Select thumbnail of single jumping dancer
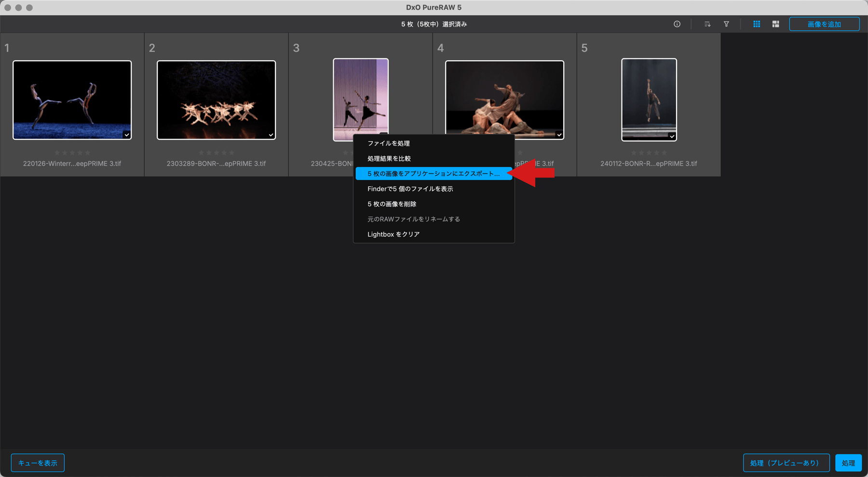Screen dimensions: 868x477 coord(649,100)
